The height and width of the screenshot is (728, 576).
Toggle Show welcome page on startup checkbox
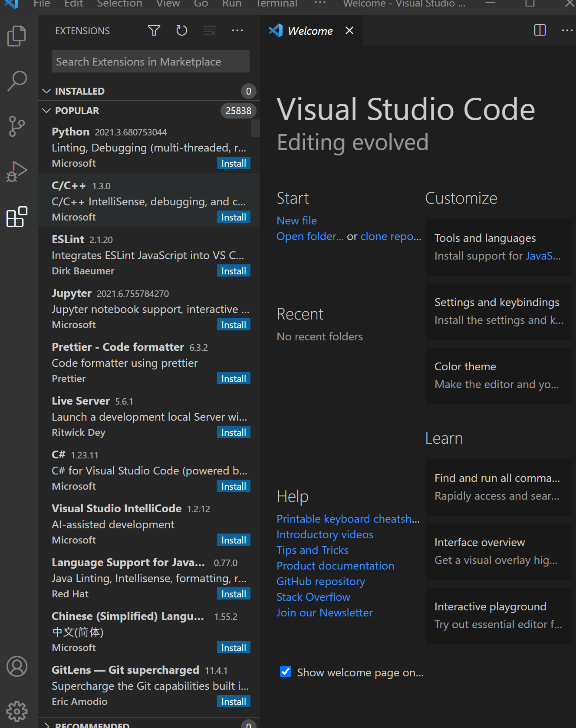pyautogui.click(x=286, y=672)
